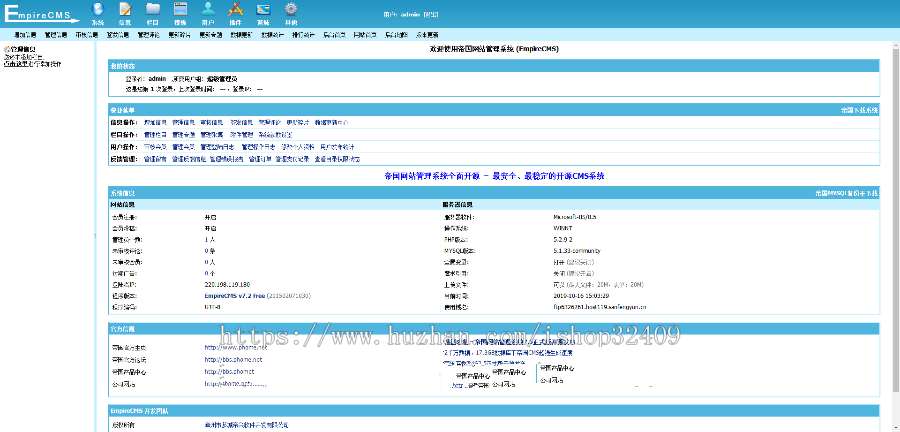Open the 帝国下载系统 link

tap(858, 110)
